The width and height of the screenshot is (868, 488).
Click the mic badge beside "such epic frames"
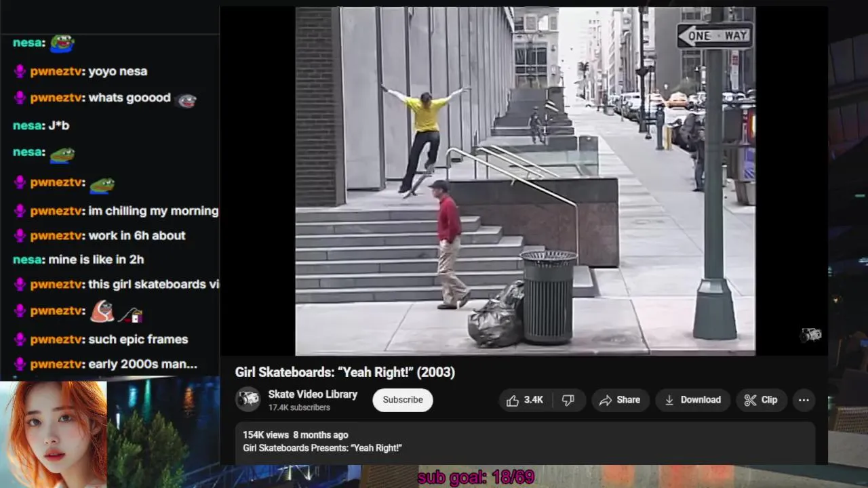(20, 339)
